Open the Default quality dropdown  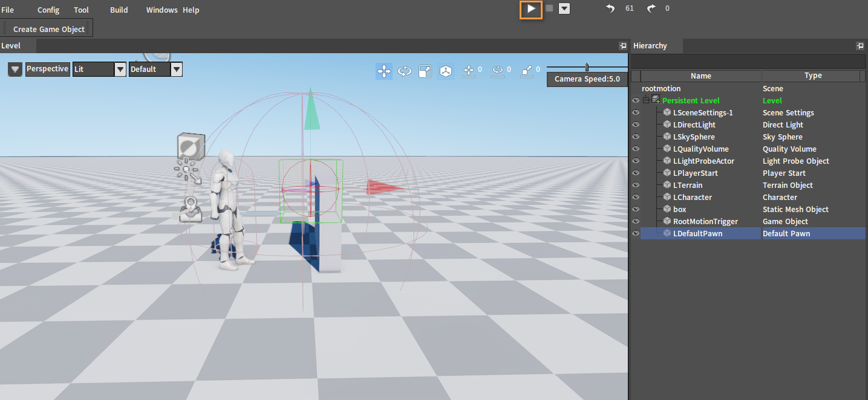[155, 69]
